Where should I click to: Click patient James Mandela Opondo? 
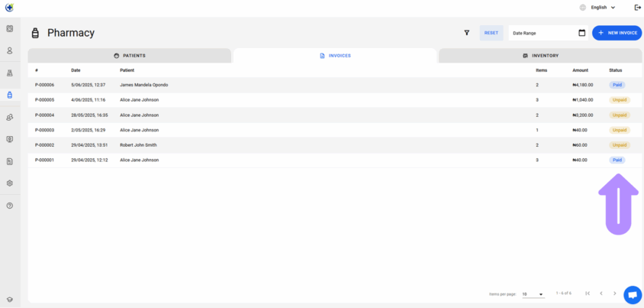(143, 85)
